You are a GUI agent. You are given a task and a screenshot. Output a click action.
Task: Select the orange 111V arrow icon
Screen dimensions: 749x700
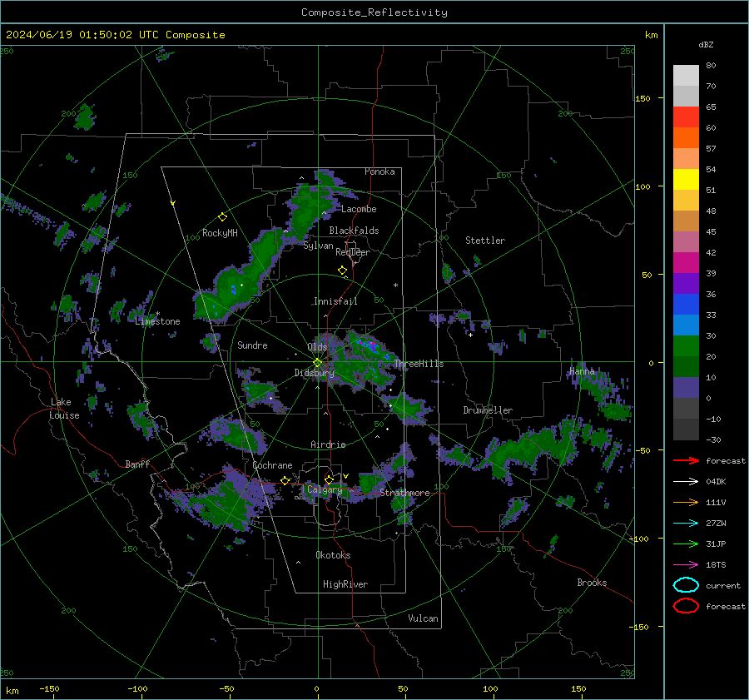686,502
